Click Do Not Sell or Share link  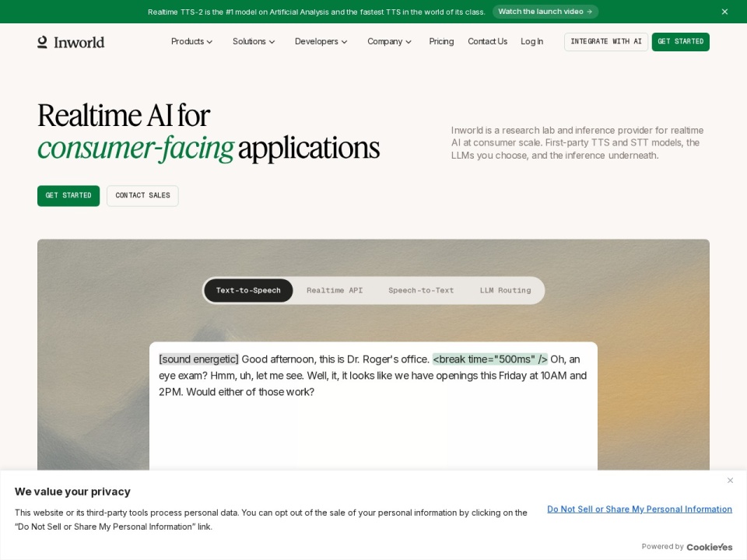[x=640, y=509]
